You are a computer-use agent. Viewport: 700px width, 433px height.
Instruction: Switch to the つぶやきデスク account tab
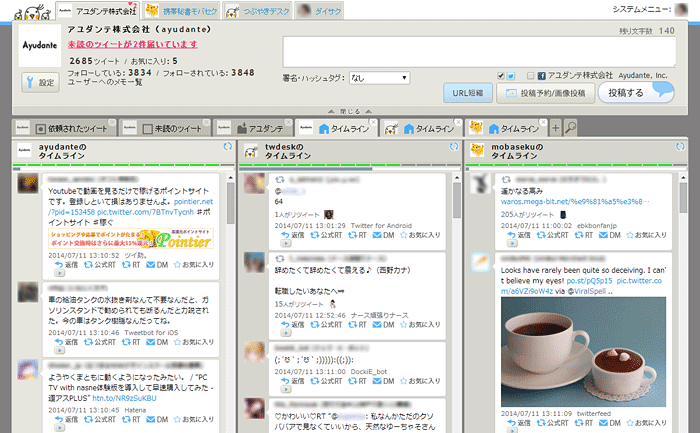257,11
